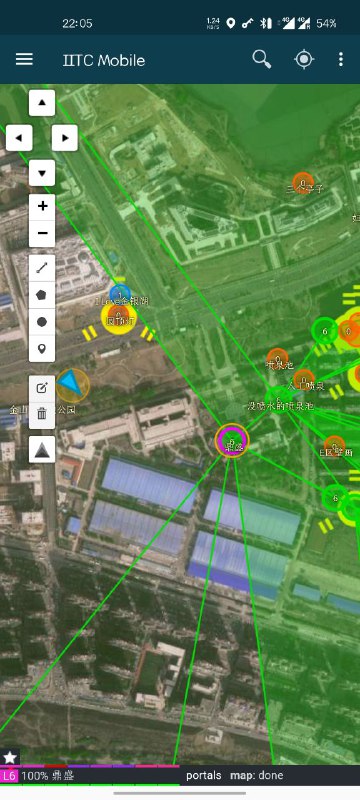Open the L6 鼎盛 portal status bar
Viewport: 360px width, 800px height.
tap(90, 776)
